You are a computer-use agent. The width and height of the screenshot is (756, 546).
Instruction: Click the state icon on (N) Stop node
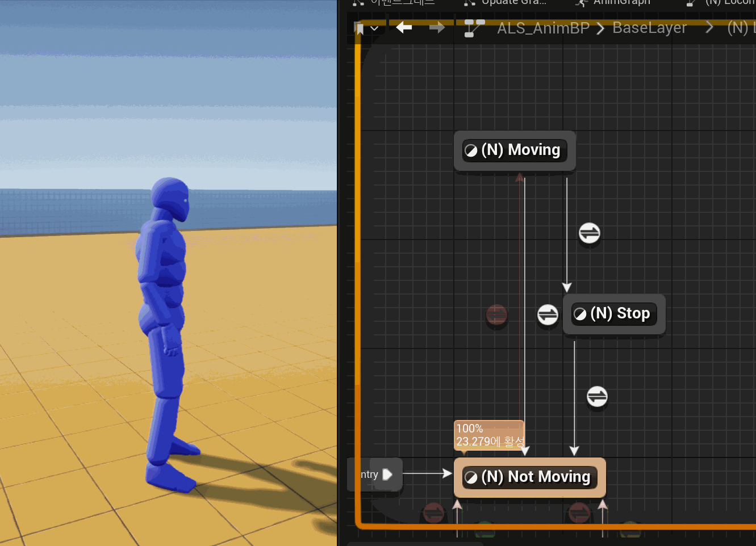[580, 314]
